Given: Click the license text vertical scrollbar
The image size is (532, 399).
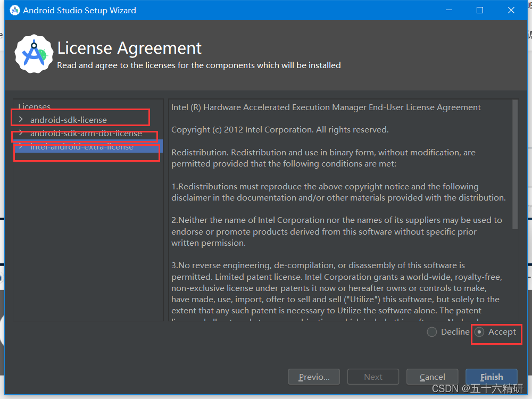Looking at the screenshot, I should 515,164.
